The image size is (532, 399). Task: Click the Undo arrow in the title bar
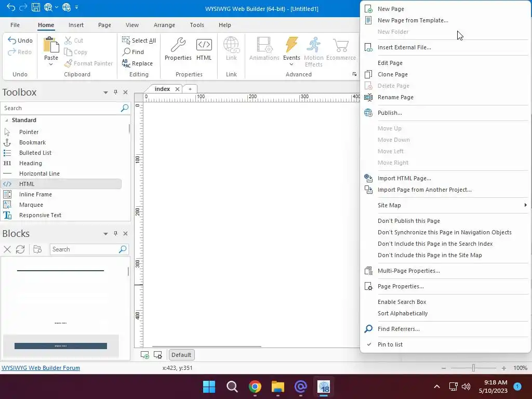tap(11, 7)
